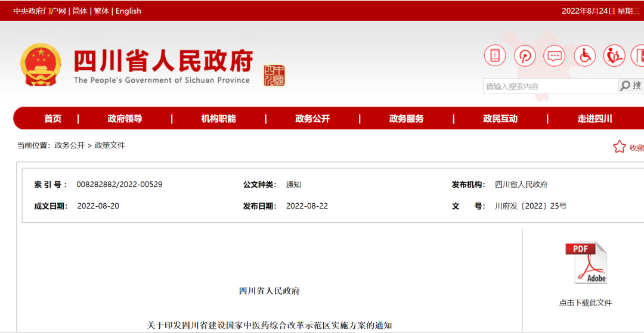The height and width of the screenshot is (333, 644).
Task: Open the mobile version phone icon
Action: pos(495,55)
